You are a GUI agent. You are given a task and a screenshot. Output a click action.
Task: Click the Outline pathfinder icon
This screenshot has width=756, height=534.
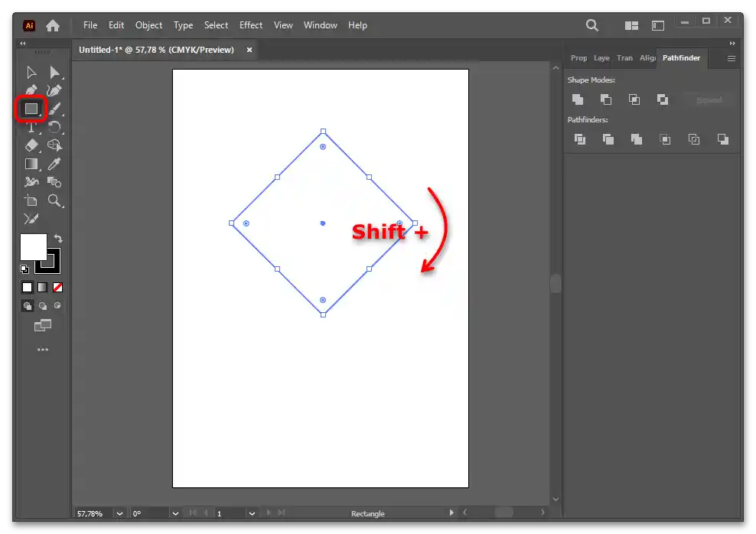pyautogui.click(x=694, y=139)
